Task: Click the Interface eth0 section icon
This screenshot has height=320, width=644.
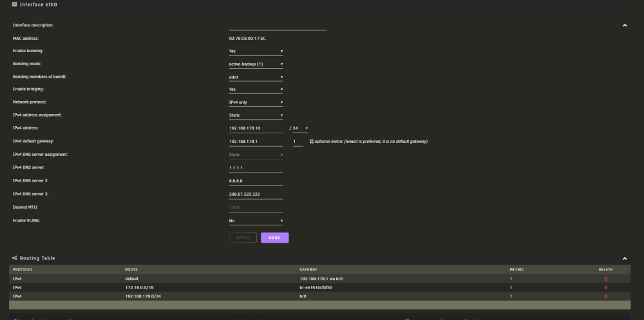Action: pyautogui.click(x=15, y=5)
